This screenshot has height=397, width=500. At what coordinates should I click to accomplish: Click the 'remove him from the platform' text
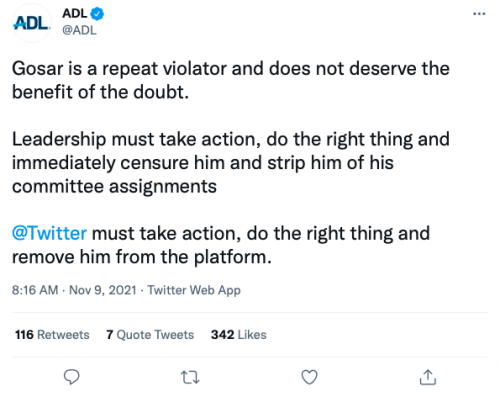pyautogui.click(x=142, y=257)
